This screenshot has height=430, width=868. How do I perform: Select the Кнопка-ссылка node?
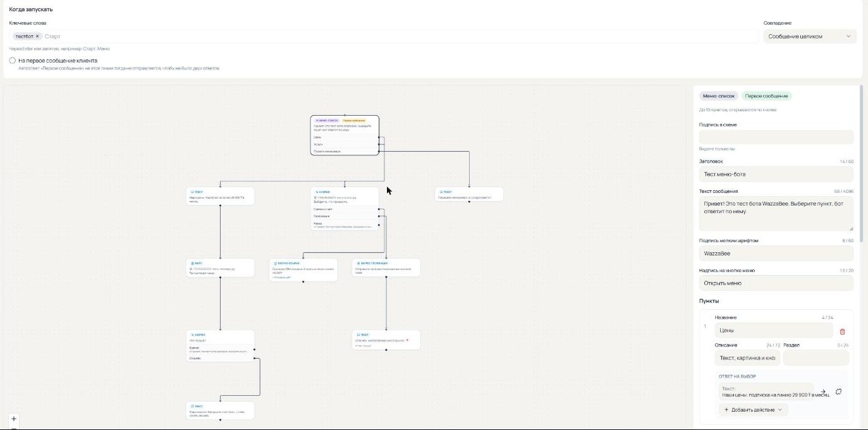(x=303, y=270)
